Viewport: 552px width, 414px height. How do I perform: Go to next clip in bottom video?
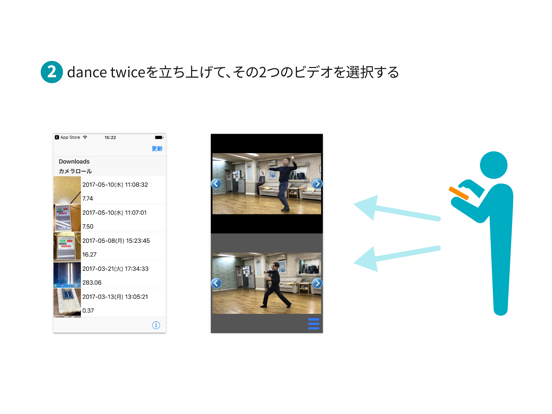click(317, 283)
